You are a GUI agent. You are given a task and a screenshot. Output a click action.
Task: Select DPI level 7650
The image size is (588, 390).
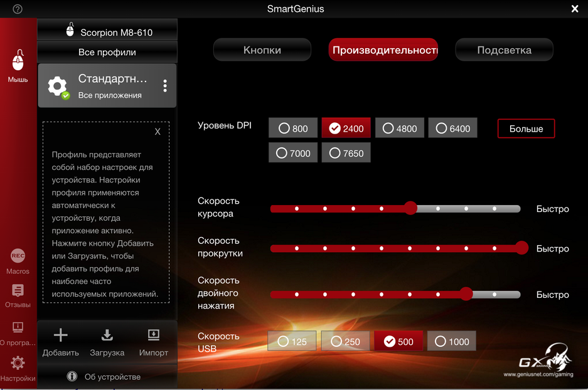tap(346, 153)
